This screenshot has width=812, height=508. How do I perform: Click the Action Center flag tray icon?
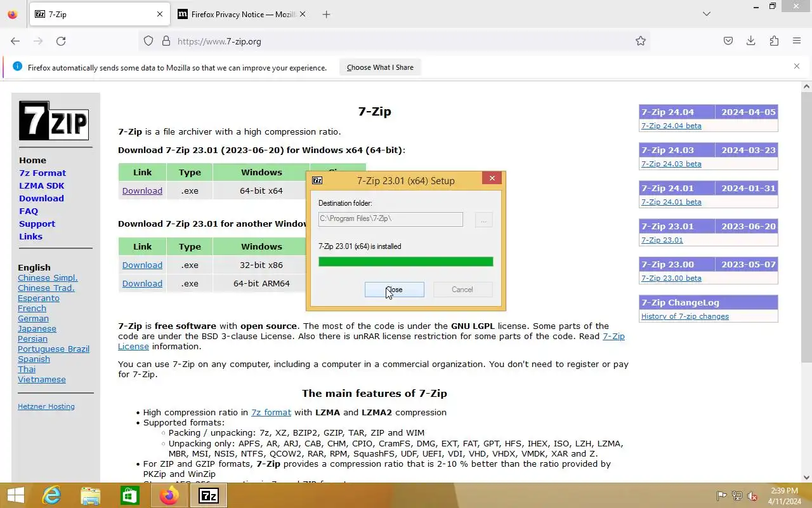point(721,496)
